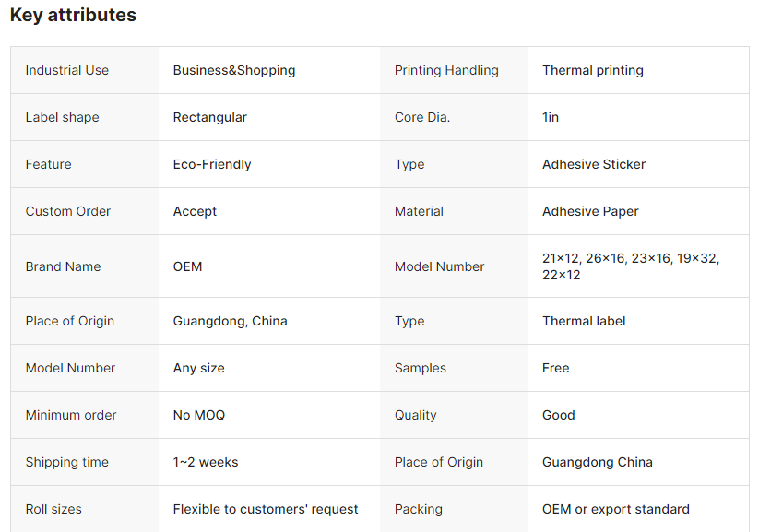Click the Good quality value
Image resolution: width=759 pixels, height=532 pixels.
click(558, 415)
